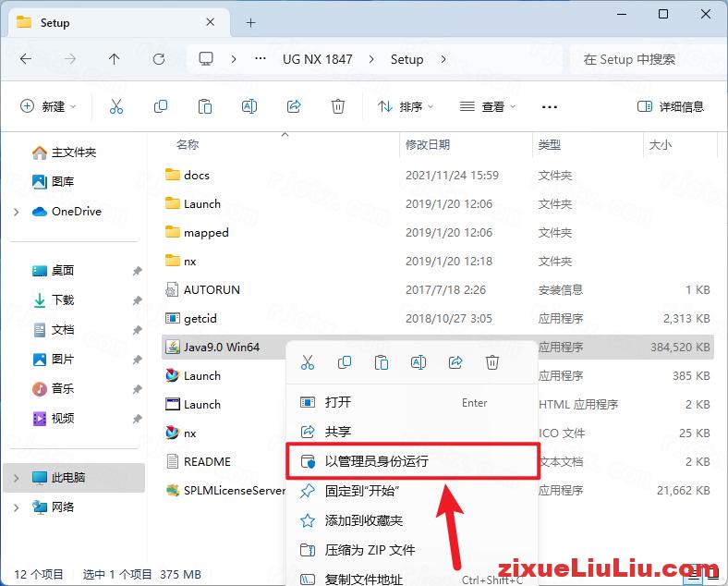Click the chevron after UG NX 1847
Screen dimensions: 728x586
coord(371,59)
